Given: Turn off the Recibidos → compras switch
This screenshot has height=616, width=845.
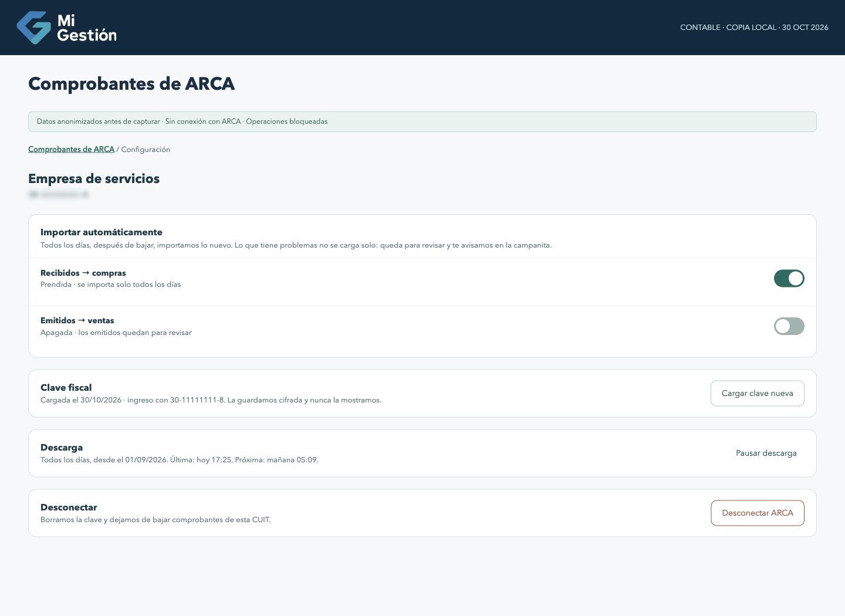Looking at the screenshot, I should click(789, 279).
